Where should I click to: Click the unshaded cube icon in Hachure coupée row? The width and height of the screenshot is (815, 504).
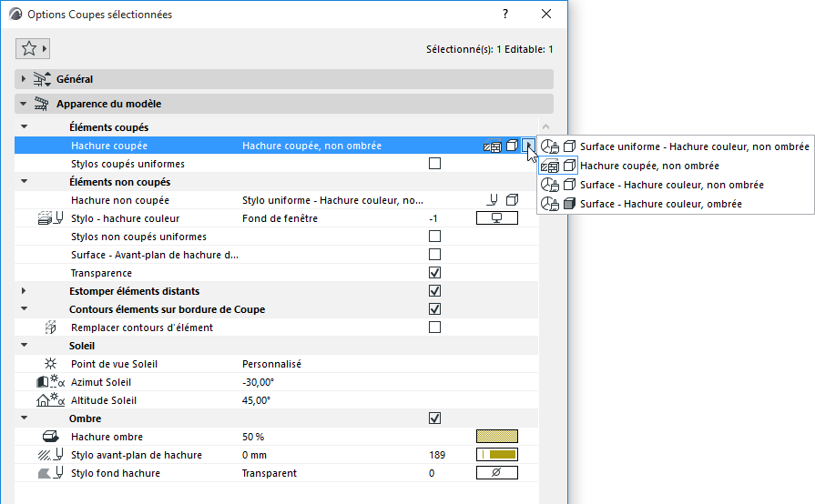click(512, 146)
